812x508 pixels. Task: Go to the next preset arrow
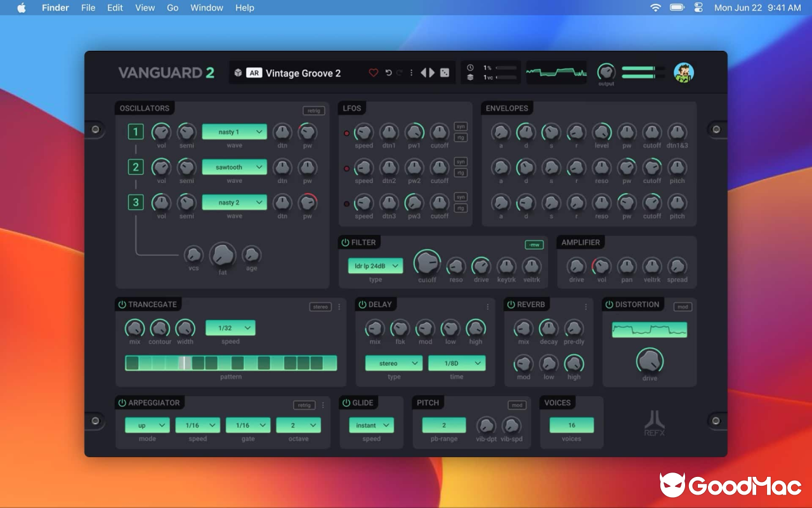point(432,73)
